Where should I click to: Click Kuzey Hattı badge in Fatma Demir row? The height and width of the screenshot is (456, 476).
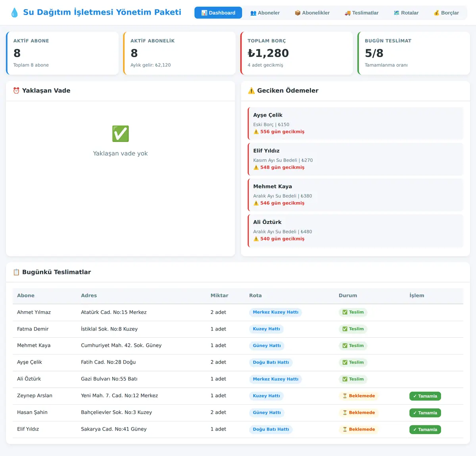click(x=267, y=329)
